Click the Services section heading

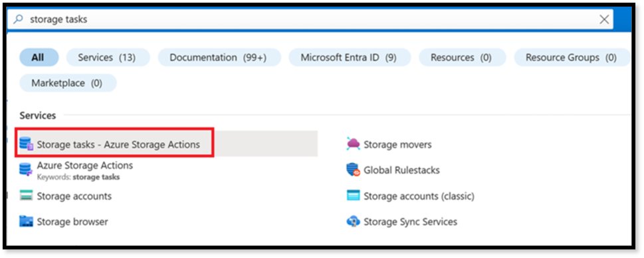tap(38, 116)
